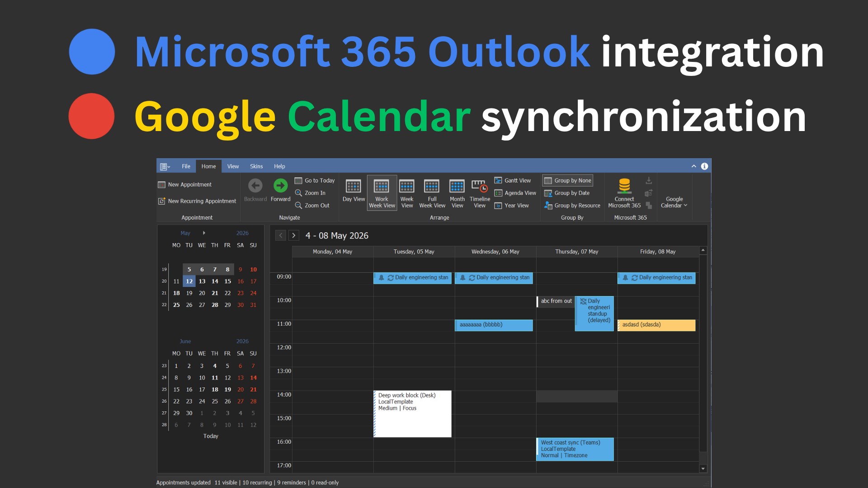
Task: Select the aaaaaaaa (bbbbb) appointment
Action: 494,325
